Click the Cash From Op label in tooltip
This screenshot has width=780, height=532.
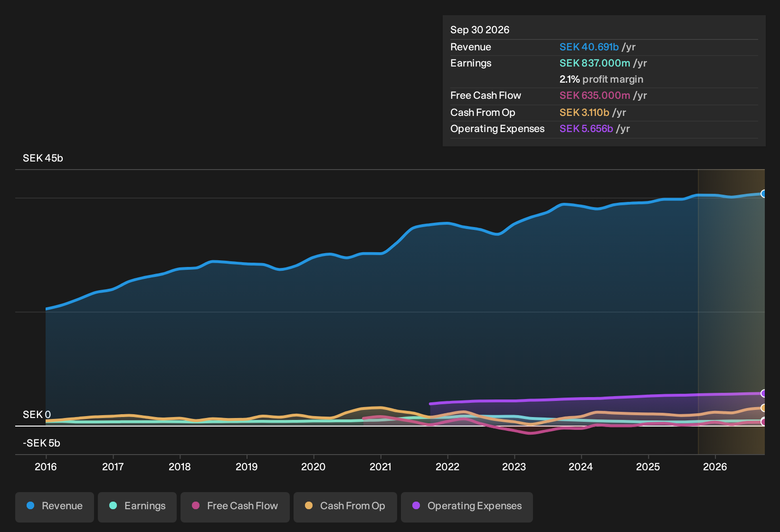[x=483, y=113]
